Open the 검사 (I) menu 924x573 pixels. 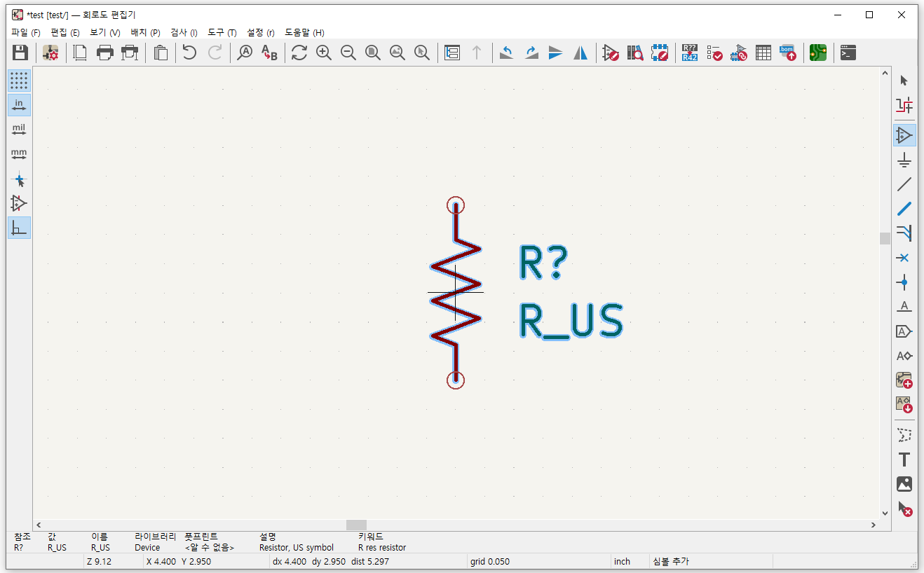[x=184, y=32]
